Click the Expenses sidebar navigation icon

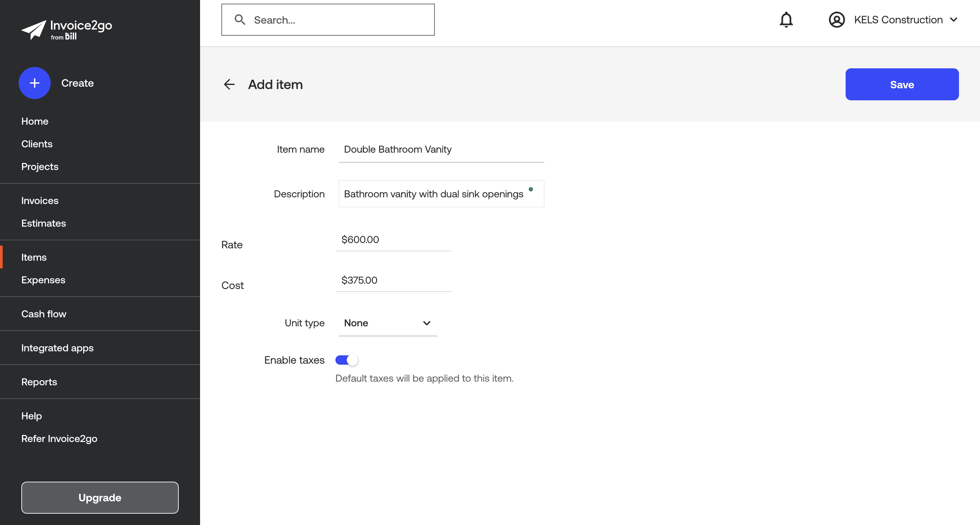(x=43, y=279)
